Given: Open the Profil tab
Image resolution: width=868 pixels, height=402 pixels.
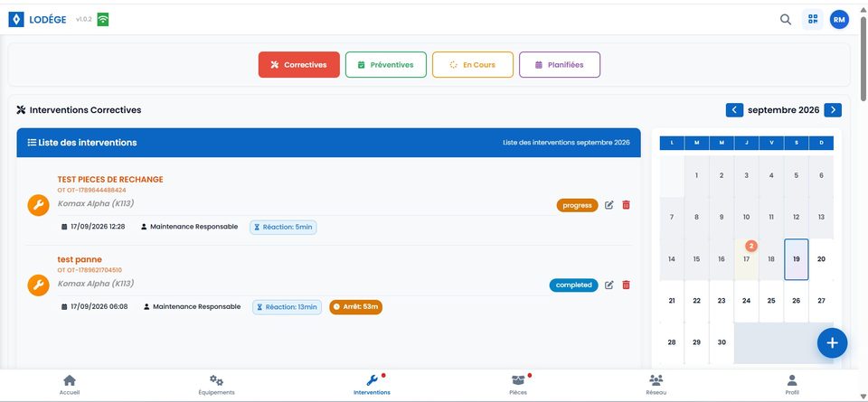Looking at the screenshot, I should pyautogui.click(x=792, y=385).
